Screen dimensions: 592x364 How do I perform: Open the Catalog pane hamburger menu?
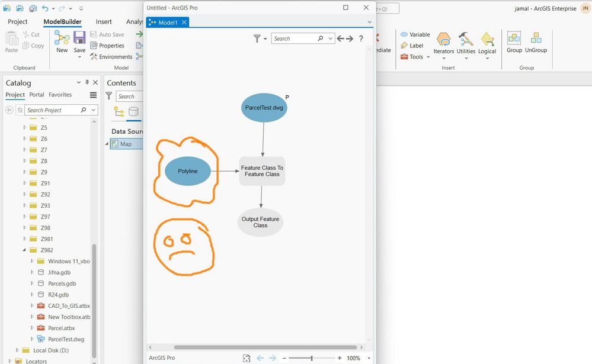pos(93,95)
